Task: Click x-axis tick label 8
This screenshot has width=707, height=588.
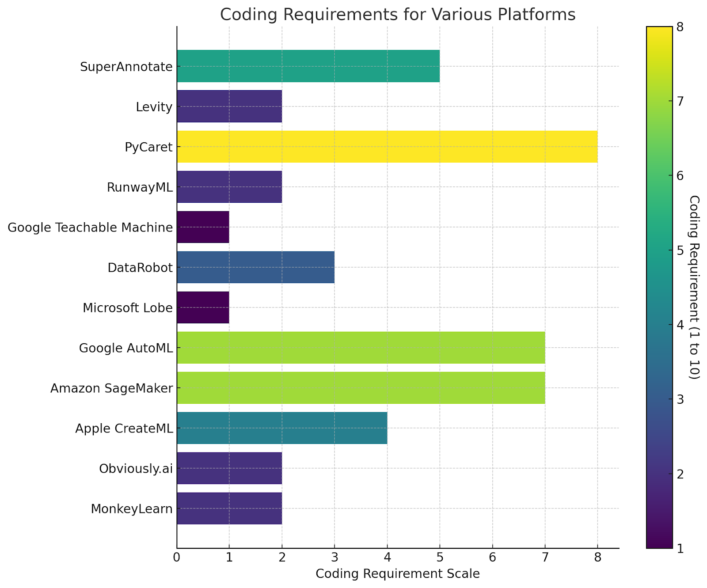Action: (597, 558)
